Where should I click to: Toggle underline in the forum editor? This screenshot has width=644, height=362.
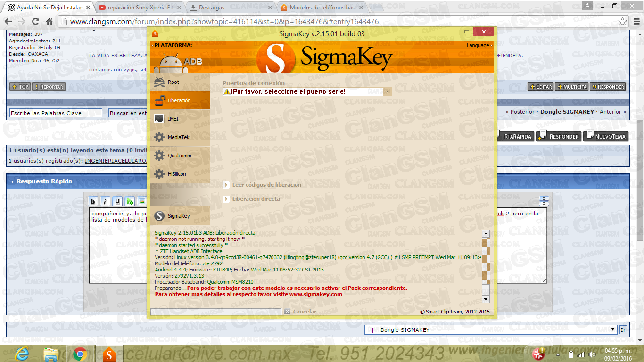coord(117,201)
